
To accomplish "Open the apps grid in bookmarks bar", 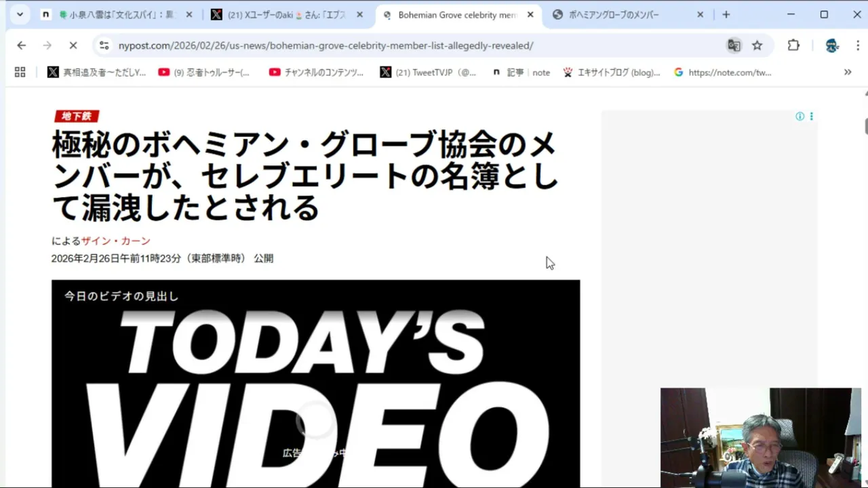I will coord(20,72).
